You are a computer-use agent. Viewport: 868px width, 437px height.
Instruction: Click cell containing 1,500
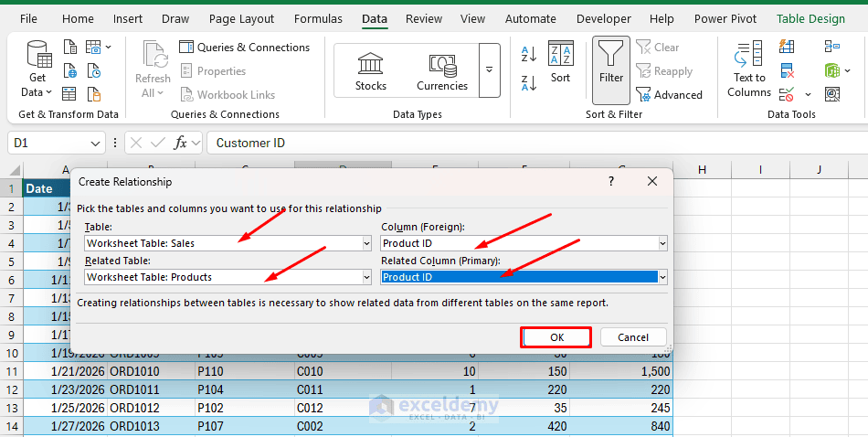click(620, 371)
